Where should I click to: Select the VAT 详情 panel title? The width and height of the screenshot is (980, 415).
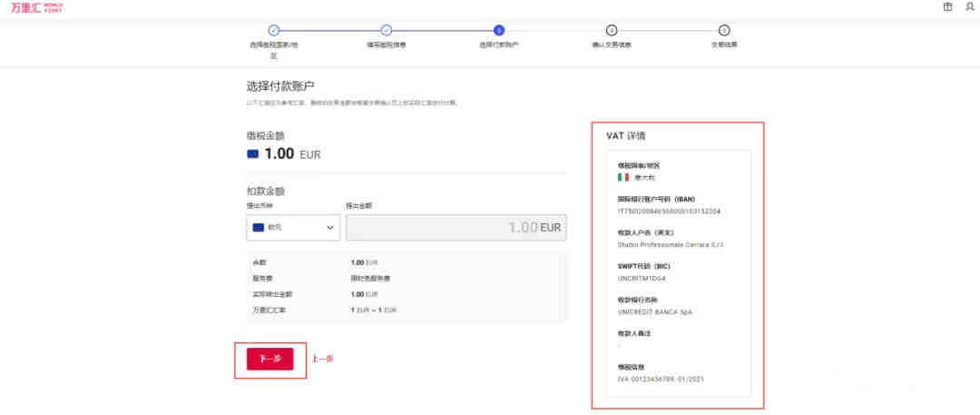point(626,136)
